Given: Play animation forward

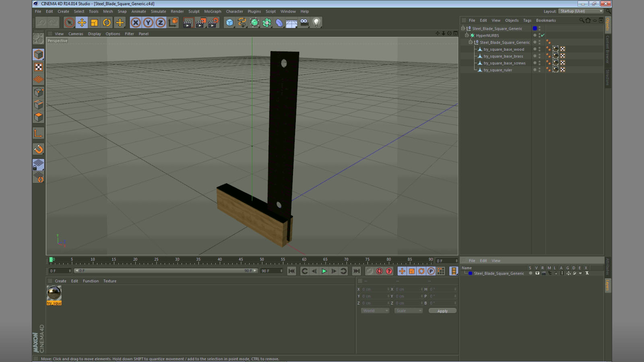Looking at the screenshot, I should pos(324,271).
